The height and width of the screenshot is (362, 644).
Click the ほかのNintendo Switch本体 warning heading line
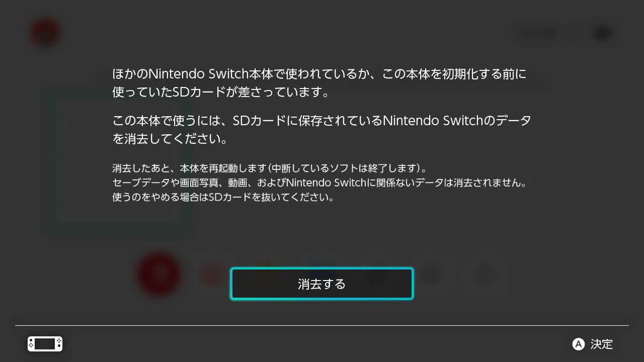click(319, 74)
